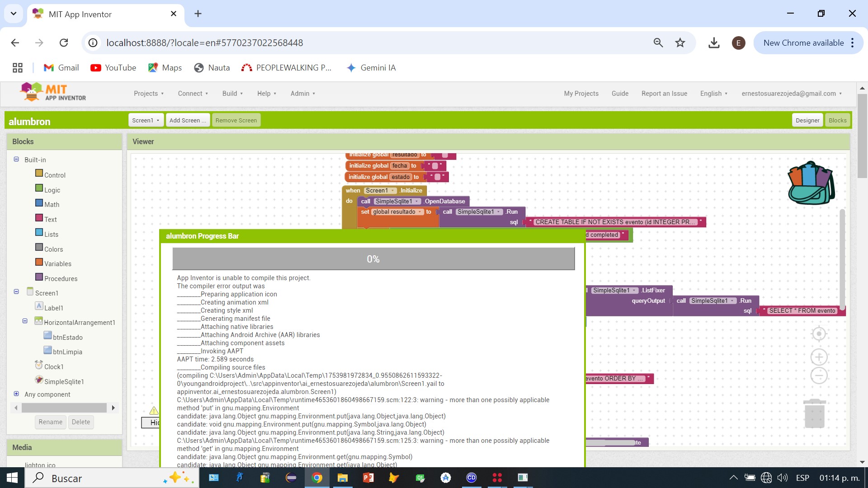
Task: Zoom out workspace with minus icon
Action: (819, 375)
